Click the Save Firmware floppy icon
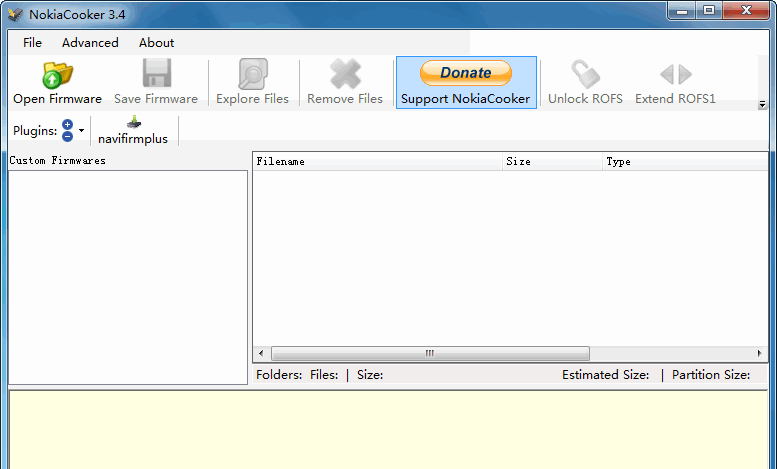Screen dimensions: 777x469 (x=157, y=73)
